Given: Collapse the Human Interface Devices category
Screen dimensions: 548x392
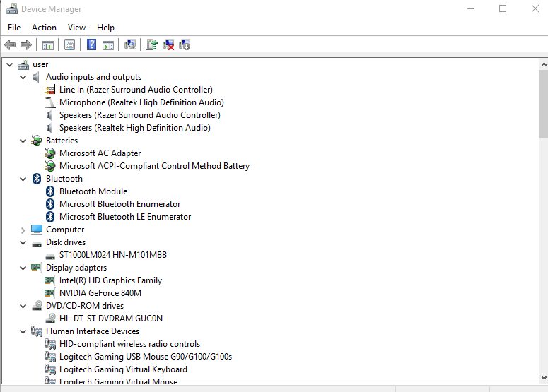Looking at the screenshot, I should click(x=23, y=332).
